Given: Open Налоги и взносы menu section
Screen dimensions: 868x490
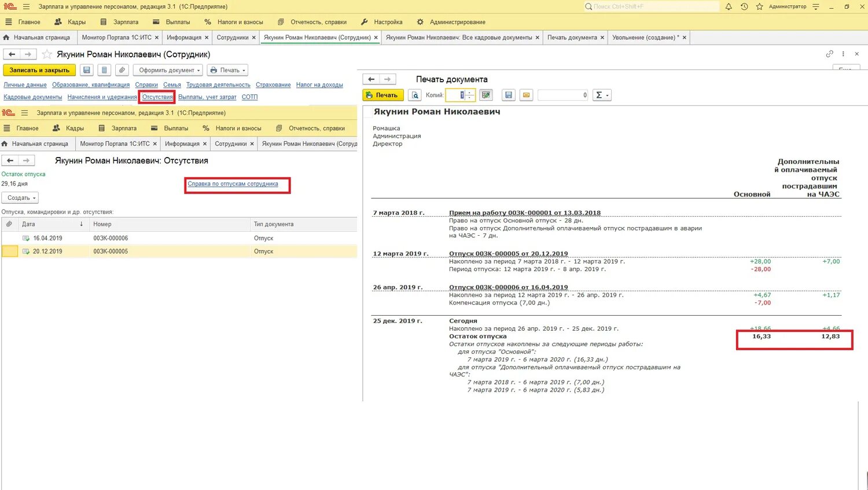Looking at the screenshot, I should (x=234, y=22).
